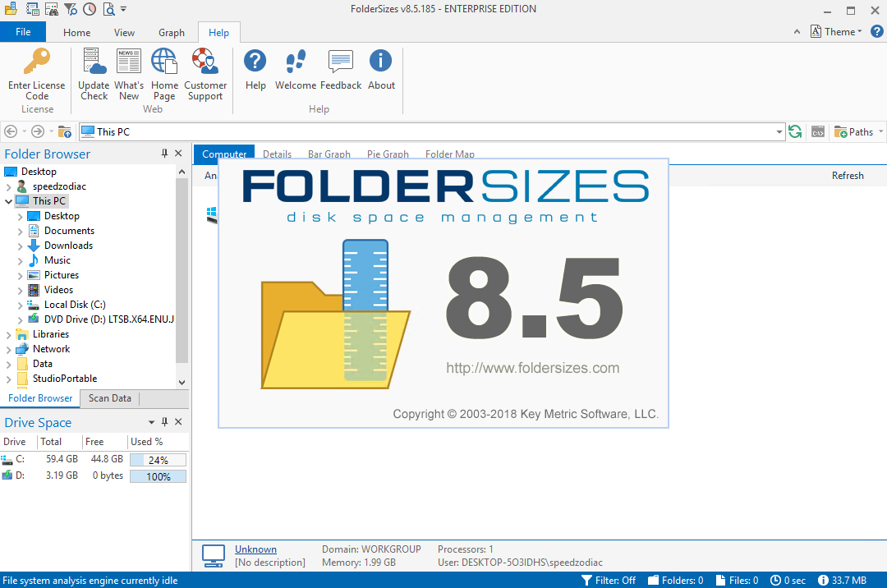
Task: Click the scheduler clock icon in quick access toolbar
Action: pos(90,9)
